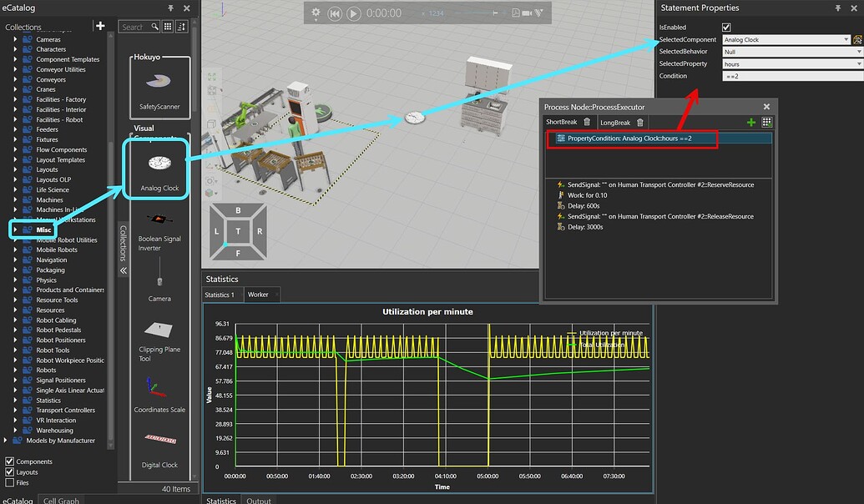The height and width of the screenshot is (504, 864).
Task: Add a new routine with green plus
Action: tap(751, 123)
